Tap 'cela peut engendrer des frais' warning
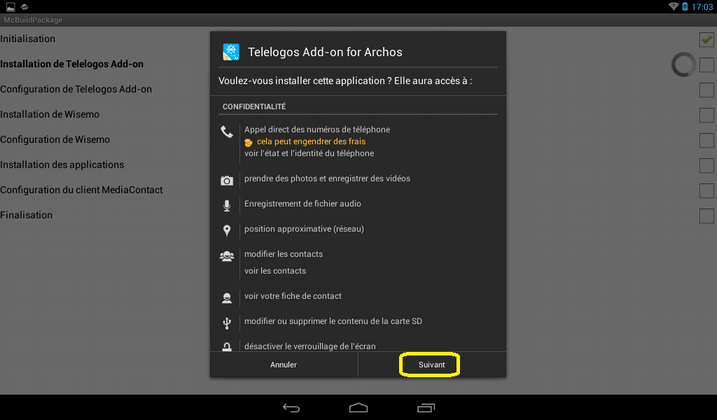 pos(311,141)
